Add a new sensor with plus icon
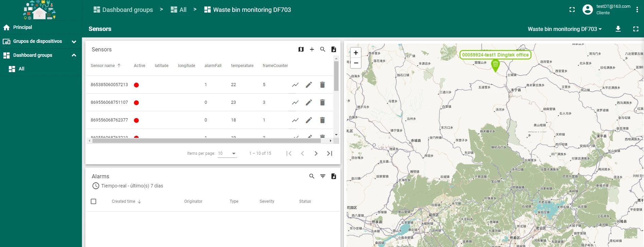The height and width of the screenshot is (247, 644). click(x=312, y=49)
